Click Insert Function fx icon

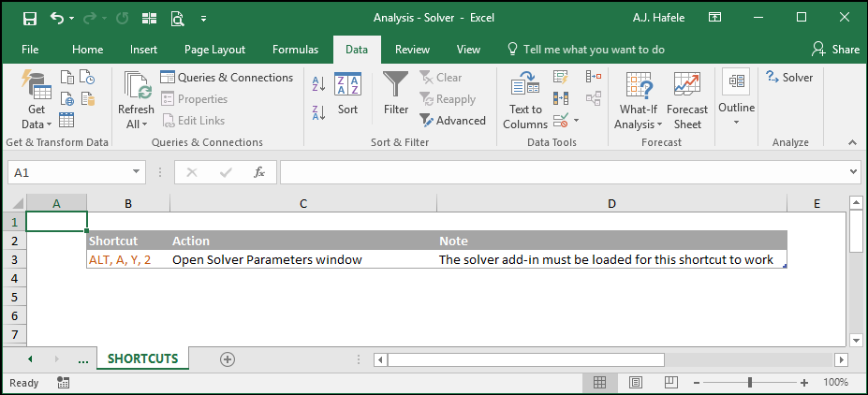coord(258,172)
